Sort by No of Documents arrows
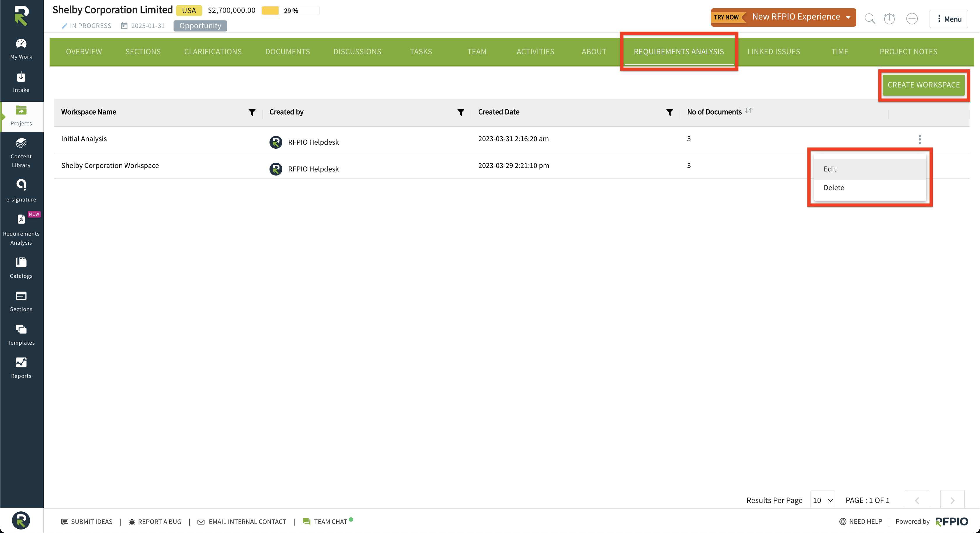 749,111
